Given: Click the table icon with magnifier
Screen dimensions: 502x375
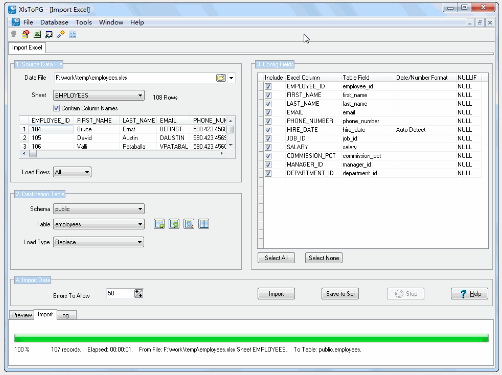Looking at the screenshot, I should [189, 224].
